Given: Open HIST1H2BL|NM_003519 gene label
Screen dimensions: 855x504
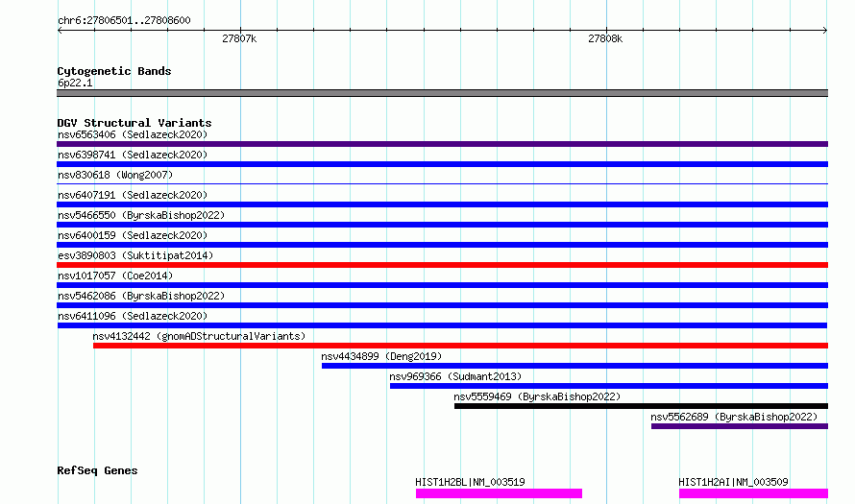Looking at the screenshot, I should [470, 482].
